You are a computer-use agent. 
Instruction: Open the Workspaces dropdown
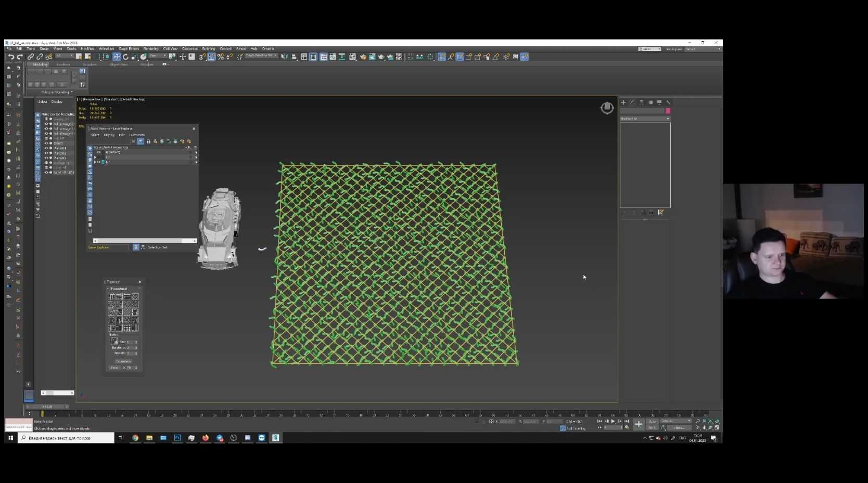(703, 49)
